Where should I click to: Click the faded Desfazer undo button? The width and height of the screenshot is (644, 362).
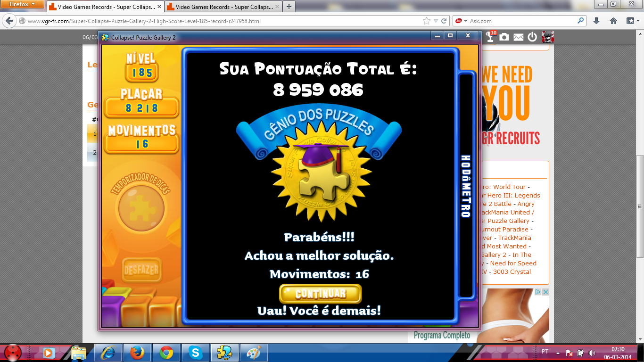tap(141, 271)
